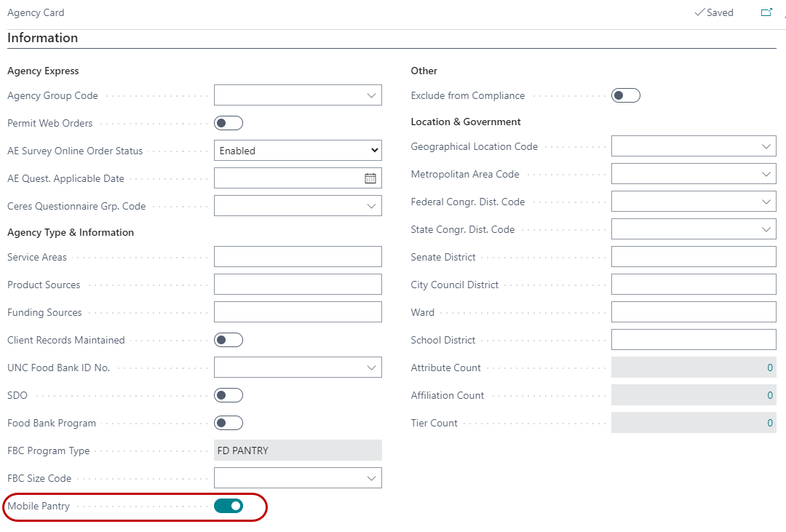786x532 pixels.
Task: Turn on the Food Bank Program toggle
Action: pos(229,423)
